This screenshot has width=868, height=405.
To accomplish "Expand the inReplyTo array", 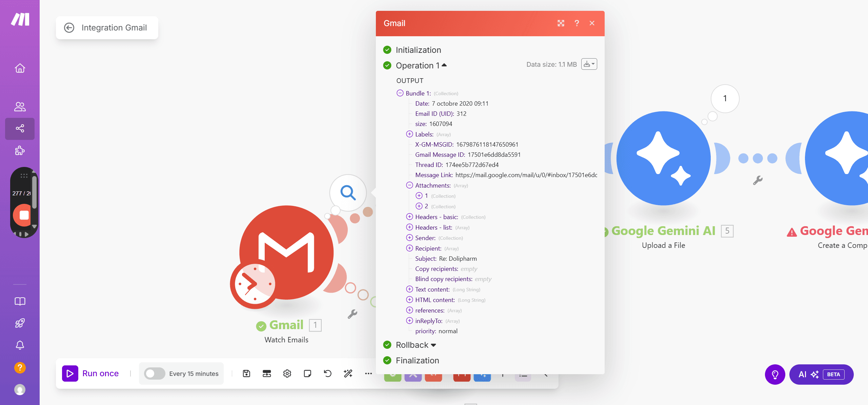I will (409, 321).
